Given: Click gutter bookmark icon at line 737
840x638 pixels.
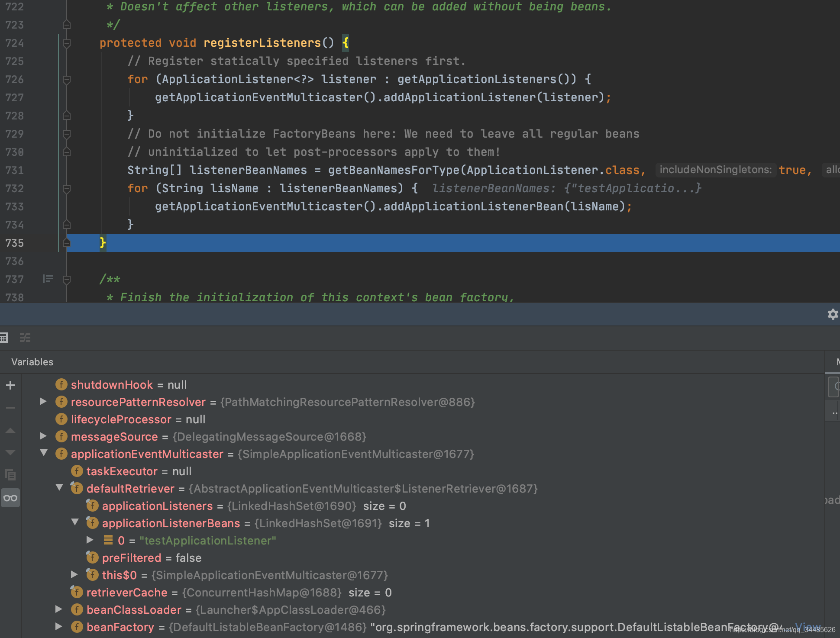Looking at the screenshot, I should pyautogui.click(x=48, y=279).
